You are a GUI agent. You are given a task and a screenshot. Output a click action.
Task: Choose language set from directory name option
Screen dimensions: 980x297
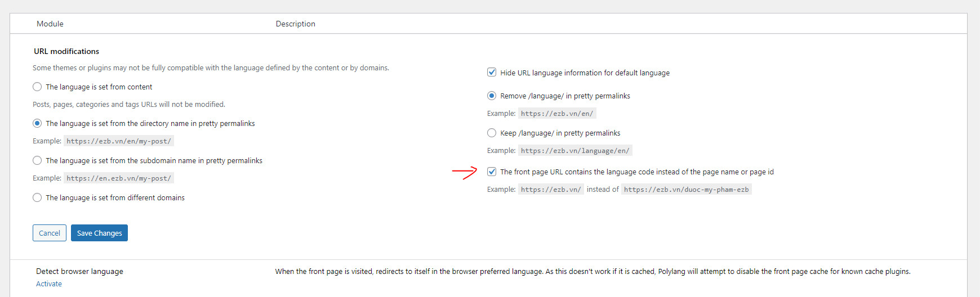pyautogui.click(x=37, y=123)
